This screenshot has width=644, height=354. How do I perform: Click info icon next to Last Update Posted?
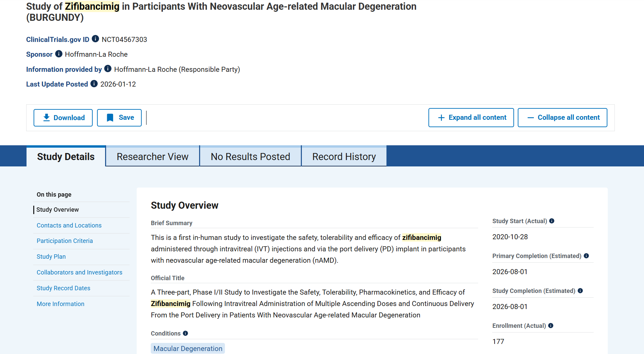(94, 84)
